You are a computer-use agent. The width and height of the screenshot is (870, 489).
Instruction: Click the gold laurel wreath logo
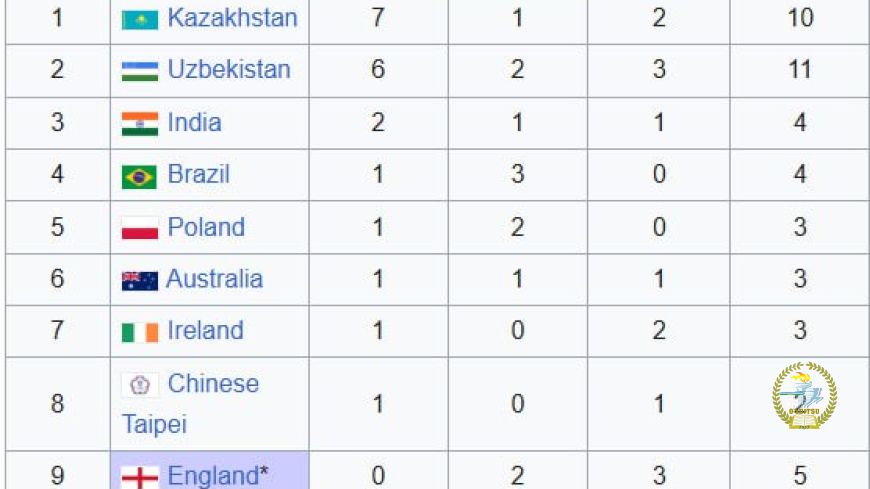coord(805,395)
